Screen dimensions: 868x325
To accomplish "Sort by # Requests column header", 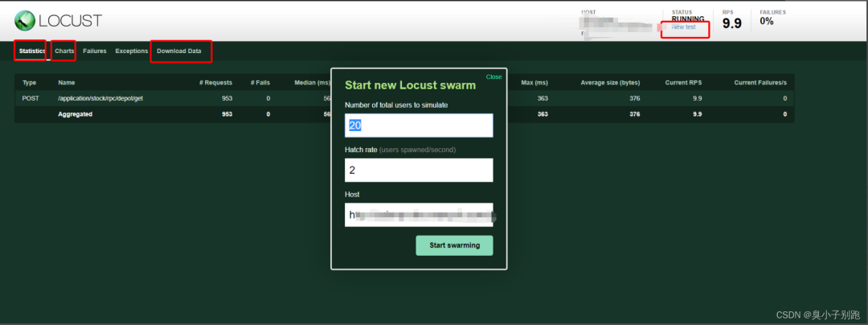I will coord(216,83).
